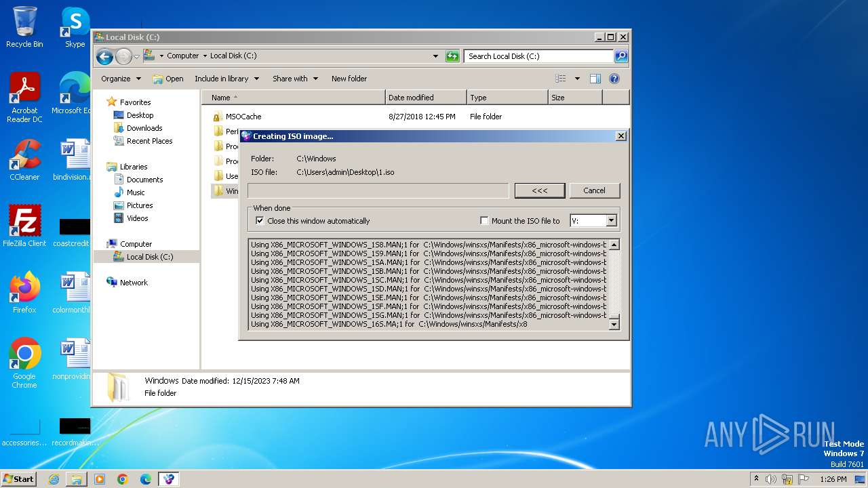
Task: Expand Computer breadcrumb arrow
Action: coord(205,56)
